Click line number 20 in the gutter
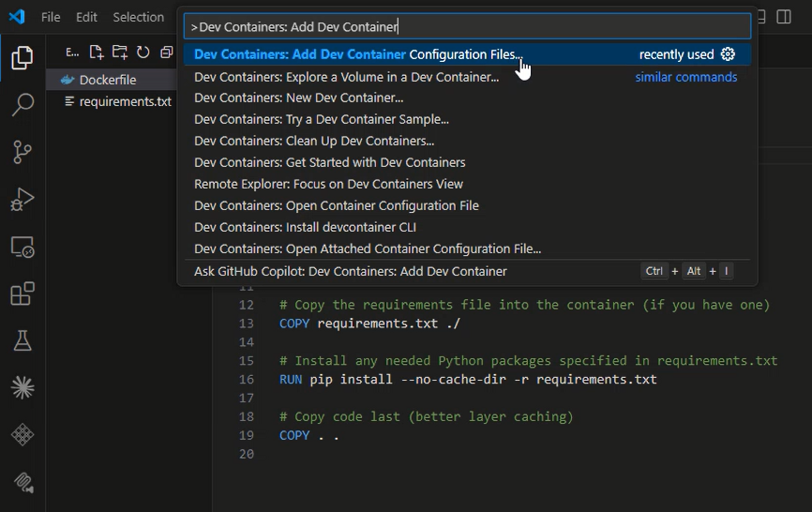 [247, 454]
